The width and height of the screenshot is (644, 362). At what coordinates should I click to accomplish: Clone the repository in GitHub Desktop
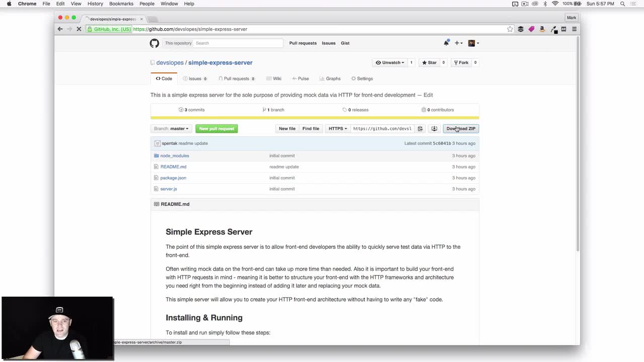pyautogui.click(x=434, y=129)
